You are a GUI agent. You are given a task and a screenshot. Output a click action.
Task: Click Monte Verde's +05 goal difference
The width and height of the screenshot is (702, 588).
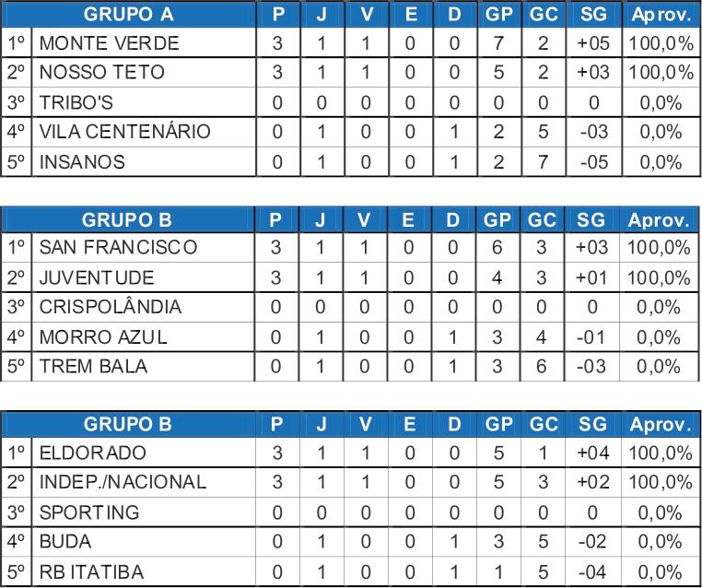[x=593, y=43]
